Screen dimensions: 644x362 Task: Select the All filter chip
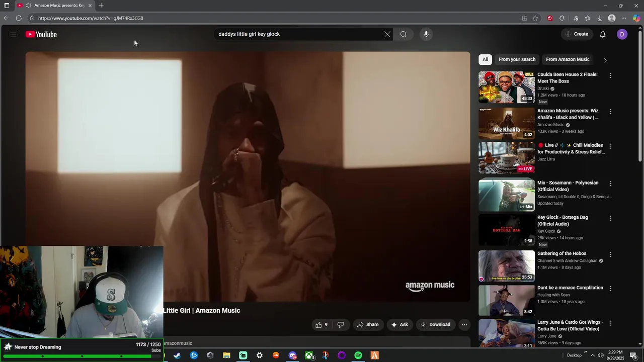pos(485,59)
